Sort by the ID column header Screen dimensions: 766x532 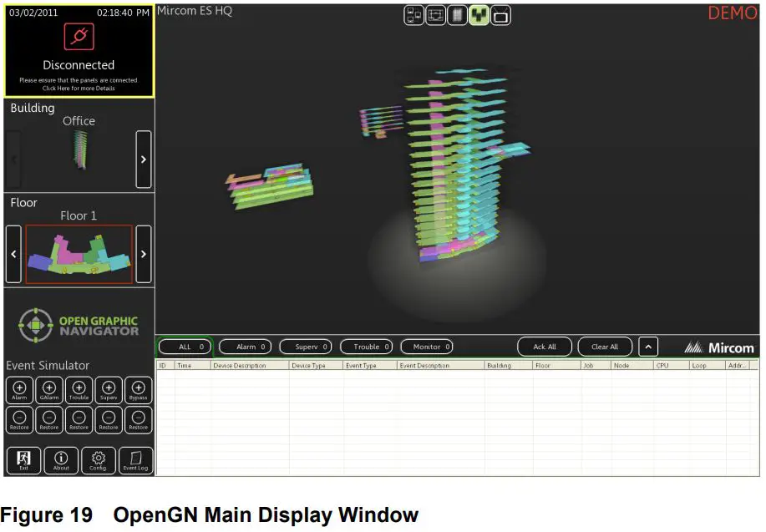tap(165, 366)
